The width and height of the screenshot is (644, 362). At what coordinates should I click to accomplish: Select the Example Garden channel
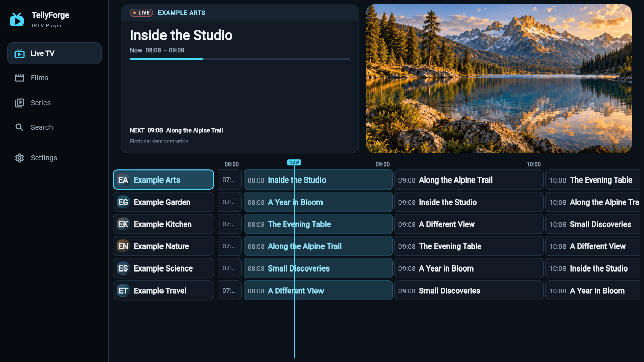click(164, 202)
